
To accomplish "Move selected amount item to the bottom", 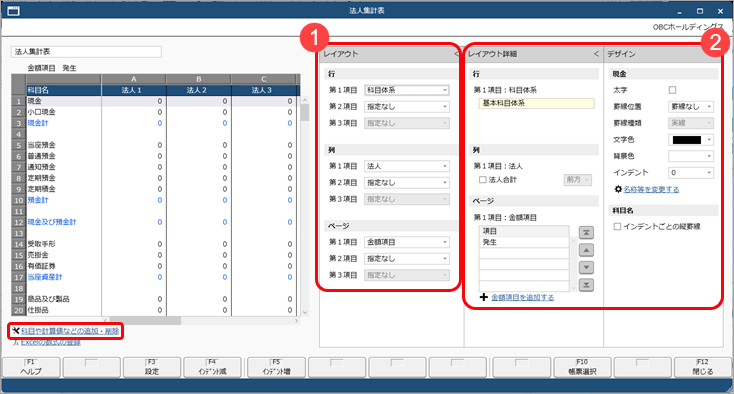I will coord(586,285).
